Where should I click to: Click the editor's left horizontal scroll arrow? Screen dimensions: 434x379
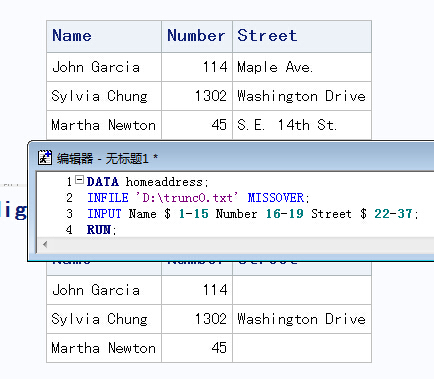[x=45, y=244]
